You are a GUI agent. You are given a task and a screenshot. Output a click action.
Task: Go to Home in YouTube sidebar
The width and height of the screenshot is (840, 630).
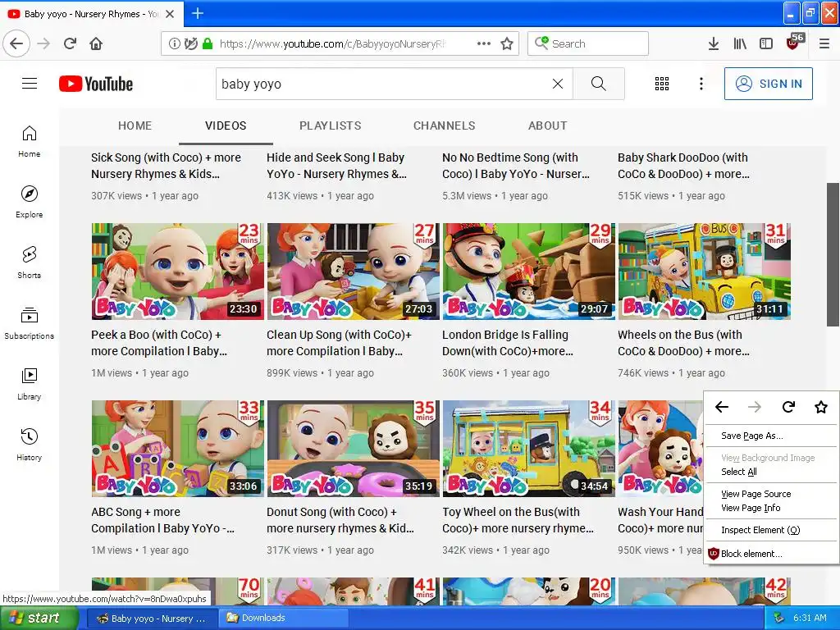click(29, 141)
